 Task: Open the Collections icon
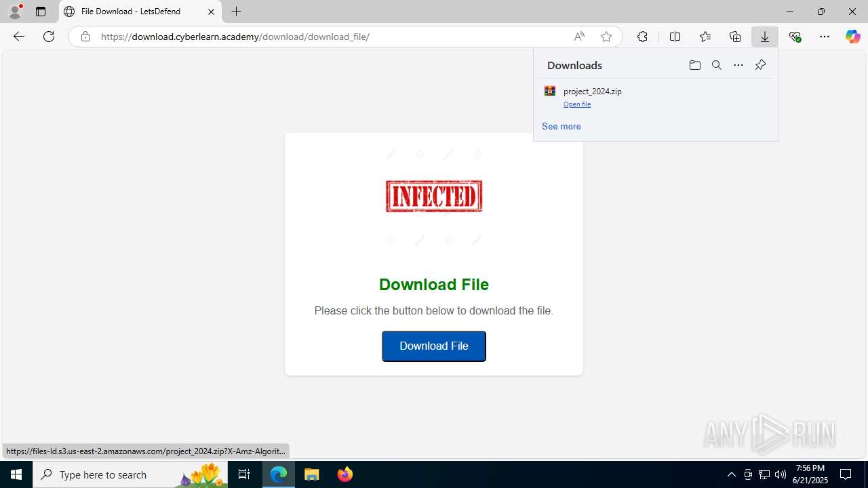pos(735,37)
